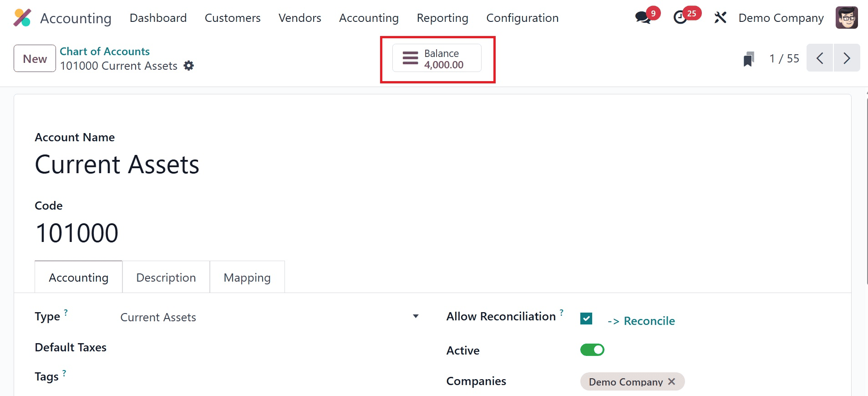Click the Current Assets type selection field
Viewport: 868px width, 396px height.
[269, 317]
